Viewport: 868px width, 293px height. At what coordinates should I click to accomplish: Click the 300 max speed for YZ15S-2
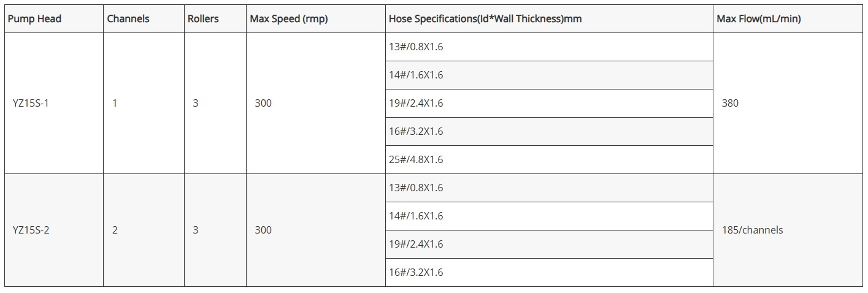pyautogui.click(x=263, y=230)
